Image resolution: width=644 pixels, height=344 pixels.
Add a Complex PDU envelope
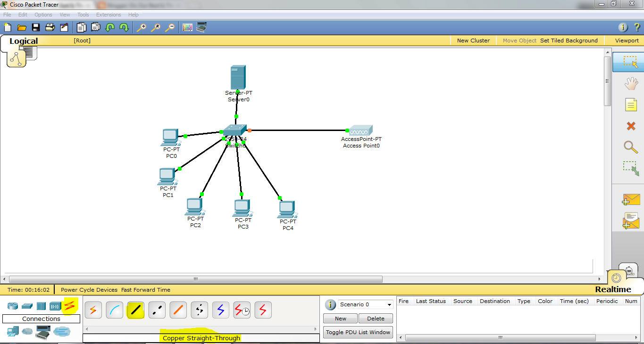coord(631,221)
